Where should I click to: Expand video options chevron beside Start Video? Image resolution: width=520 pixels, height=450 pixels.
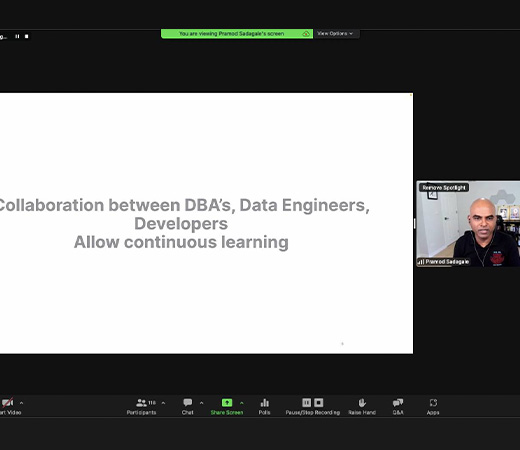21,403
